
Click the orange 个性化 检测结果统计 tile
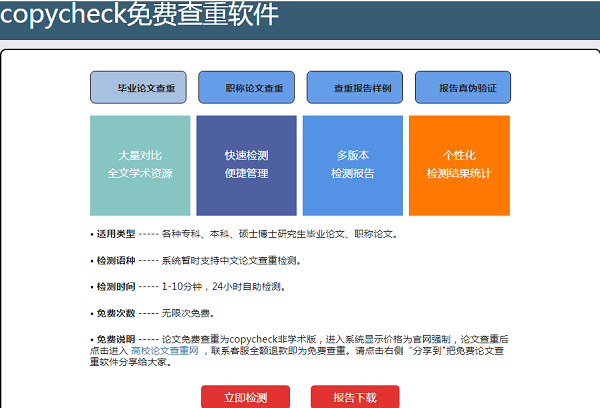click(x=459, y=165)
